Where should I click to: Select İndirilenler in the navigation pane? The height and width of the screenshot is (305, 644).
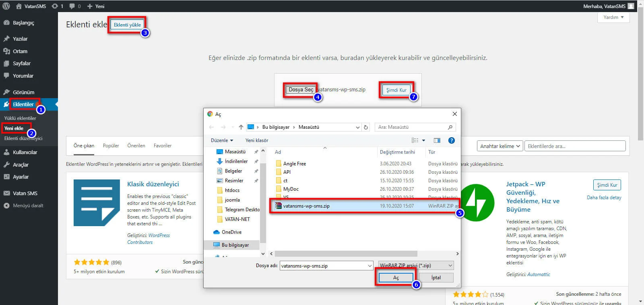236,161
